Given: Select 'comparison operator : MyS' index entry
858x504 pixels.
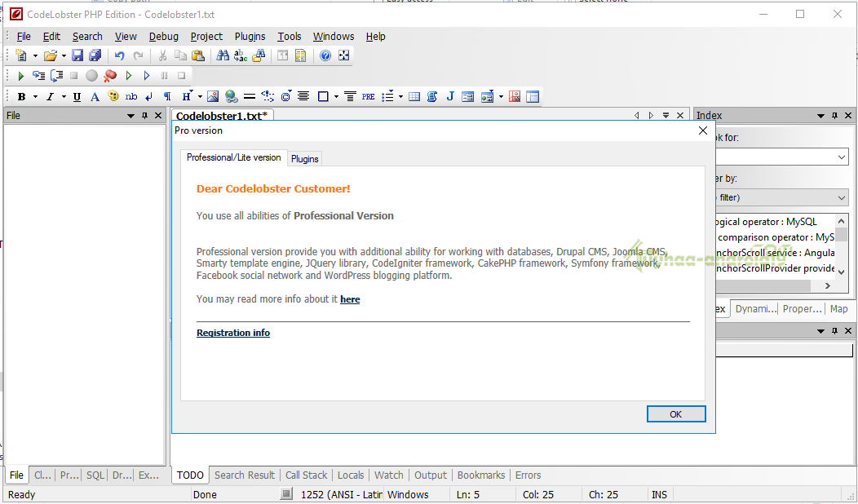Looking at the screenshot, I should (x=776, y=237).
